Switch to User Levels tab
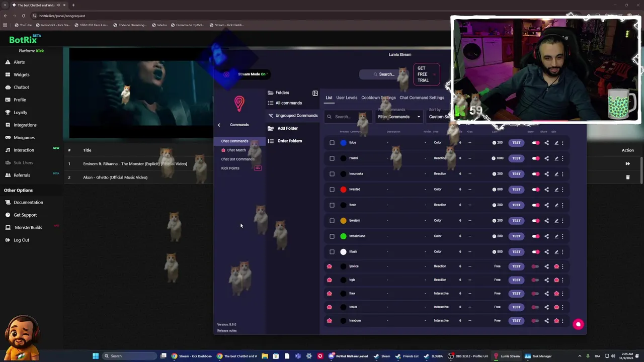Screen dimensions: 644x362 tap(347, 98)
